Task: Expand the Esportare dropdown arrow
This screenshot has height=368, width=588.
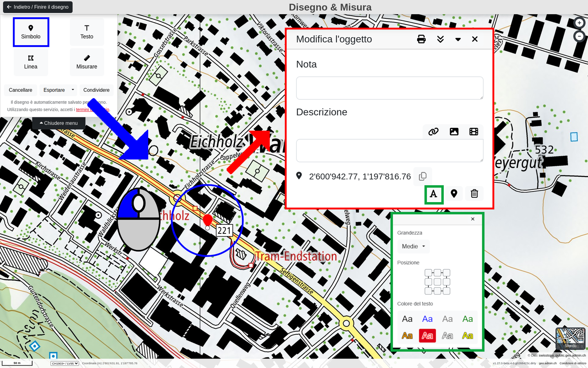Action: coord(73,90)
